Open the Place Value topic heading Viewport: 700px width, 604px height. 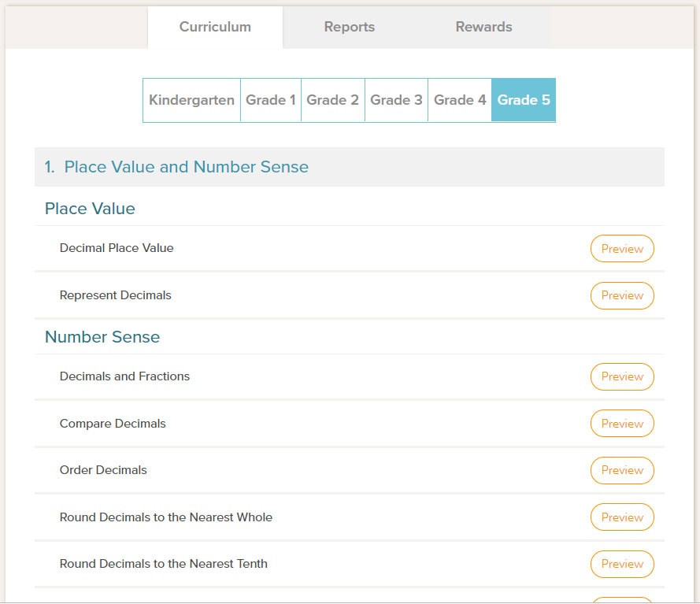click(x=90, y=209)
